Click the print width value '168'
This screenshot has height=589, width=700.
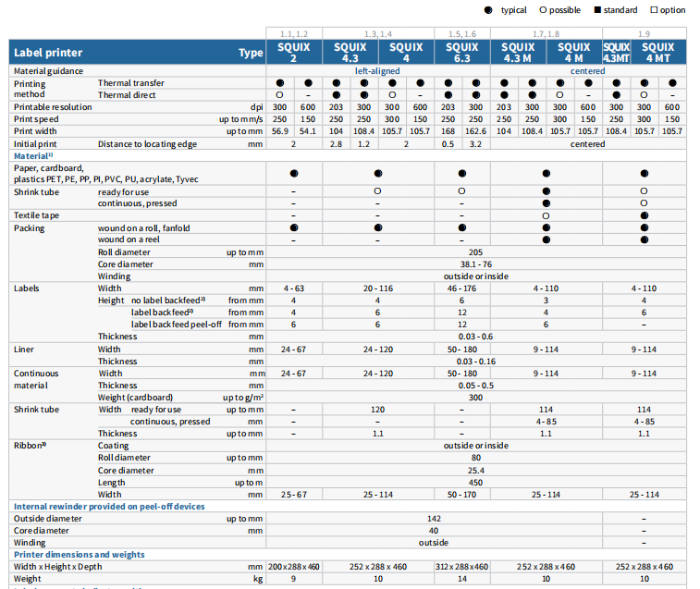pos(448,131)
